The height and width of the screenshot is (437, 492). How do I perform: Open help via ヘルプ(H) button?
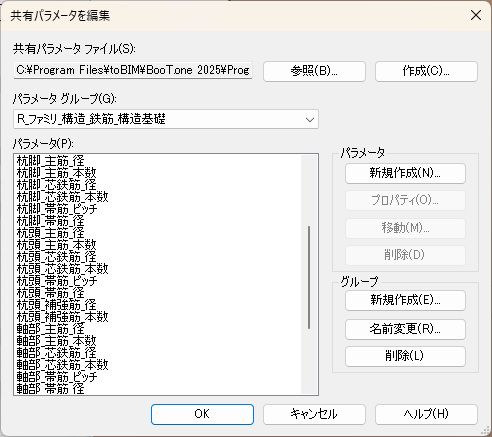(426, 414)
